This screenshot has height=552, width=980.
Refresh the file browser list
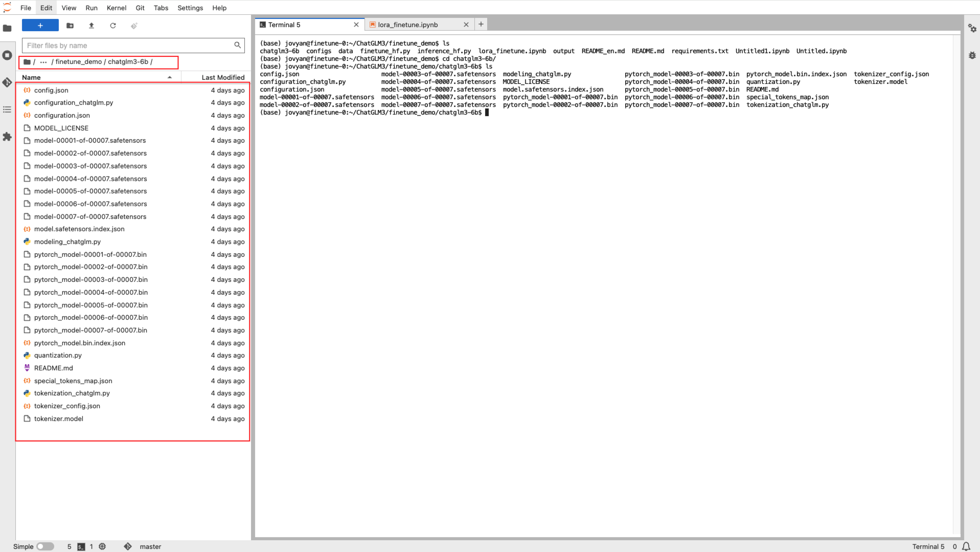coord(113,26)
